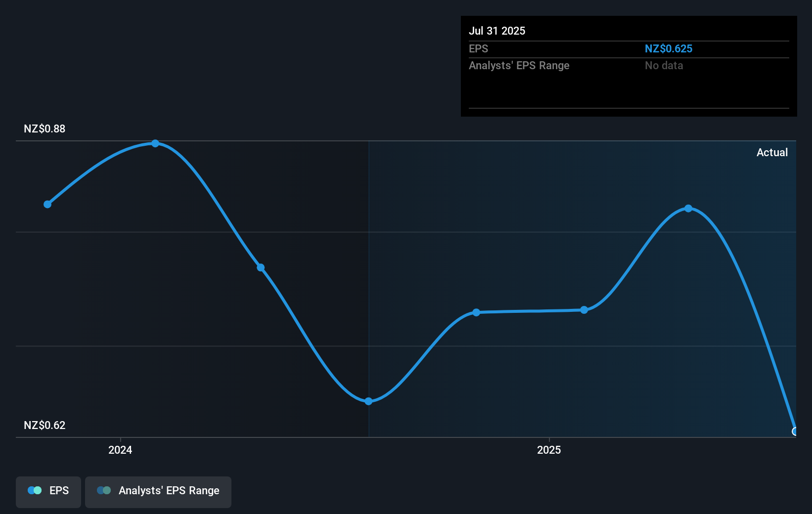
Task: Click the data point at the 2025 recovery peak
Action: (688, 208)
